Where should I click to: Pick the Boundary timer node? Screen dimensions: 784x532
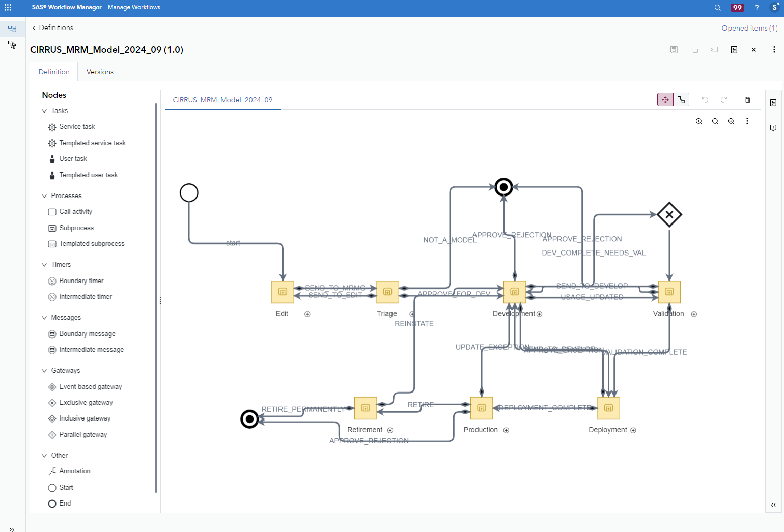click(x=80, y=281)
